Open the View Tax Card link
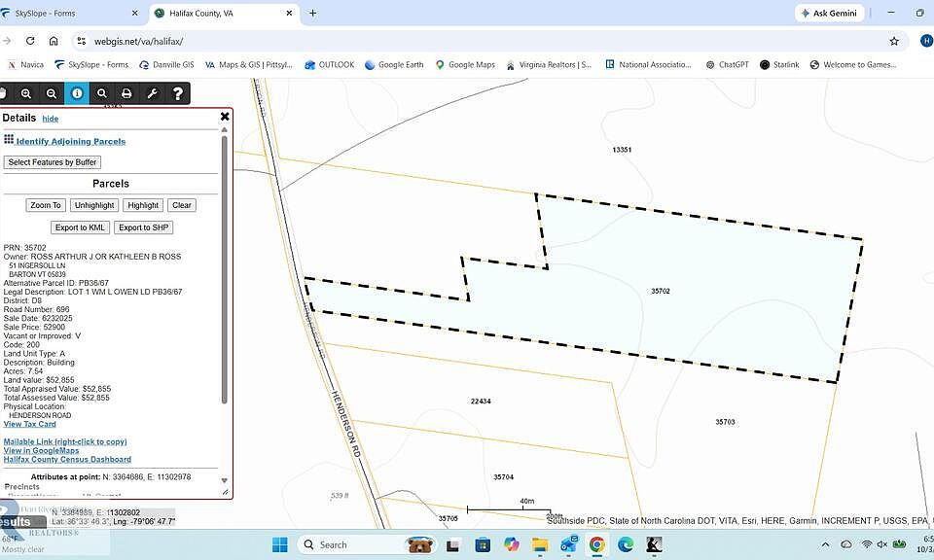 point(30,424)
